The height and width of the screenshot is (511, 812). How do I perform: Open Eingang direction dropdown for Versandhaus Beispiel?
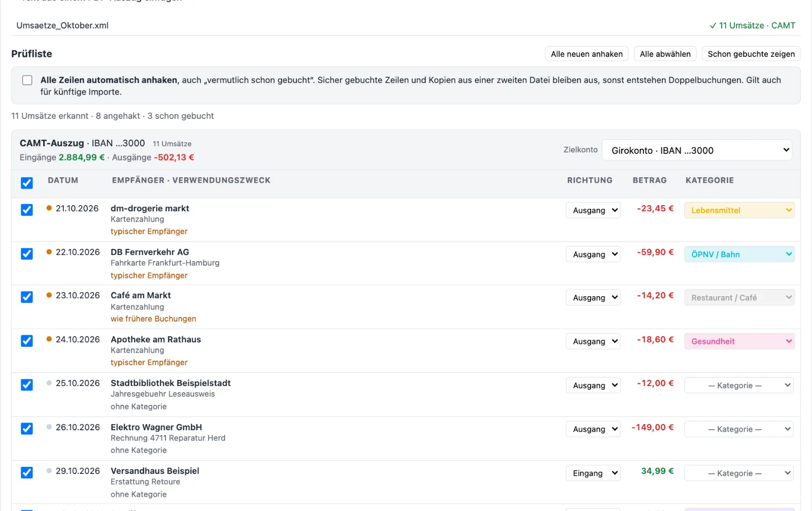point(593,473)
